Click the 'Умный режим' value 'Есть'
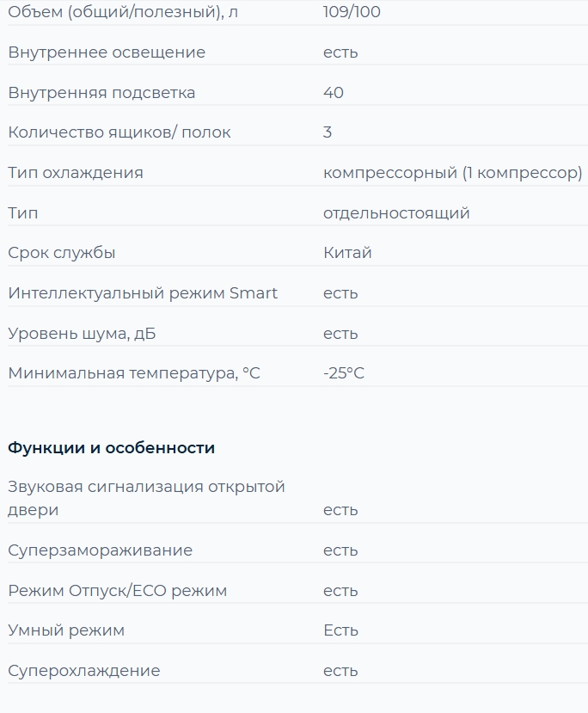588x713 pixels. coord(340,630)
